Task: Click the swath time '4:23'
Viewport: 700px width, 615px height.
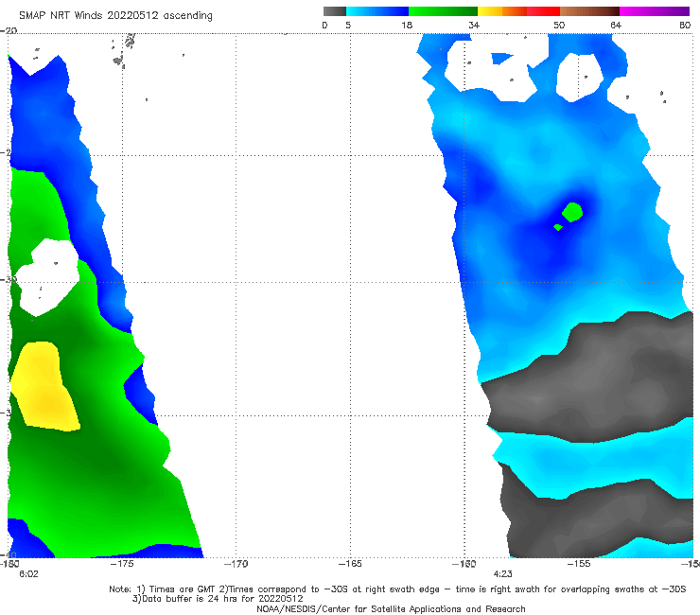Action: pyautogui.click(x=502, y=574)
